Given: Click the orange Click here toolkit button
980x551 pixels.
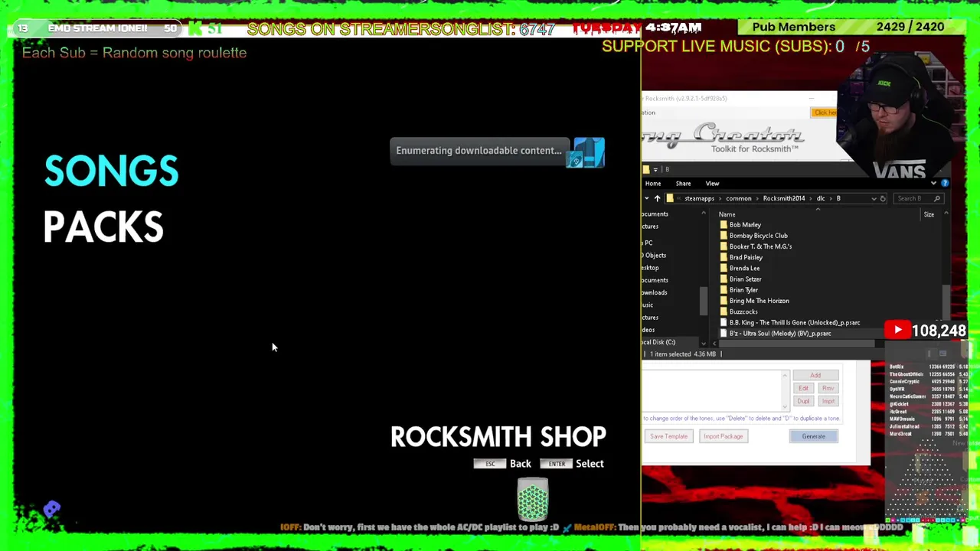Looking at the screenshot, I should (825, 112).
